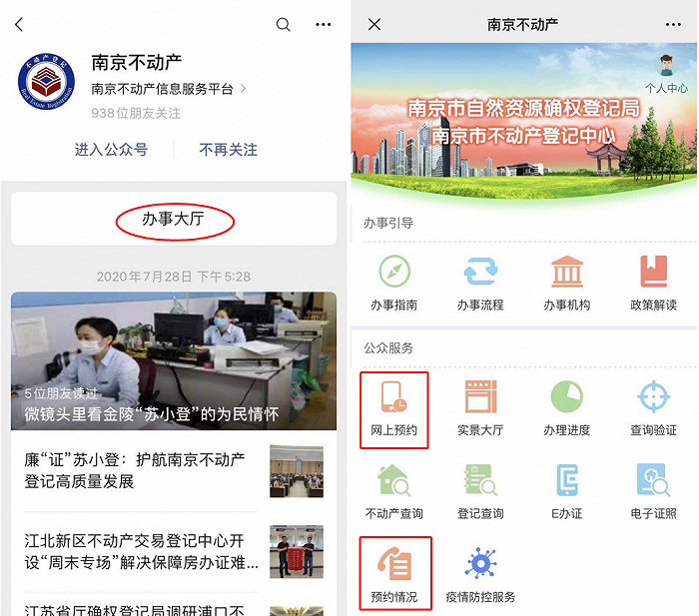Open search with the magnifier icon
The width and height of the screenshot is (699, 616).
point(283,25)
